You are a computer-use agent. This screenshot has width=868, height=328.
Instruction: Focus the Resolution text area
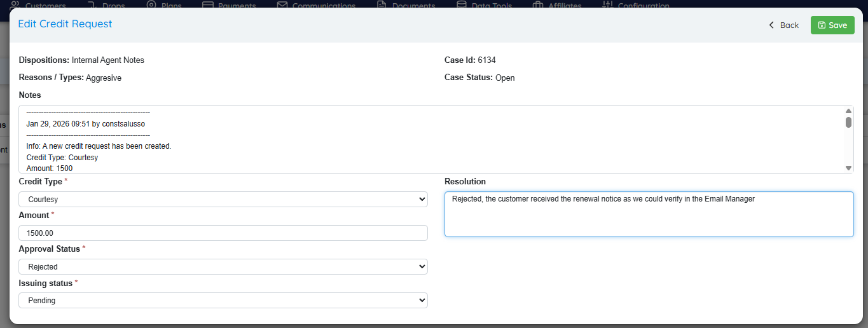[649, 214]
